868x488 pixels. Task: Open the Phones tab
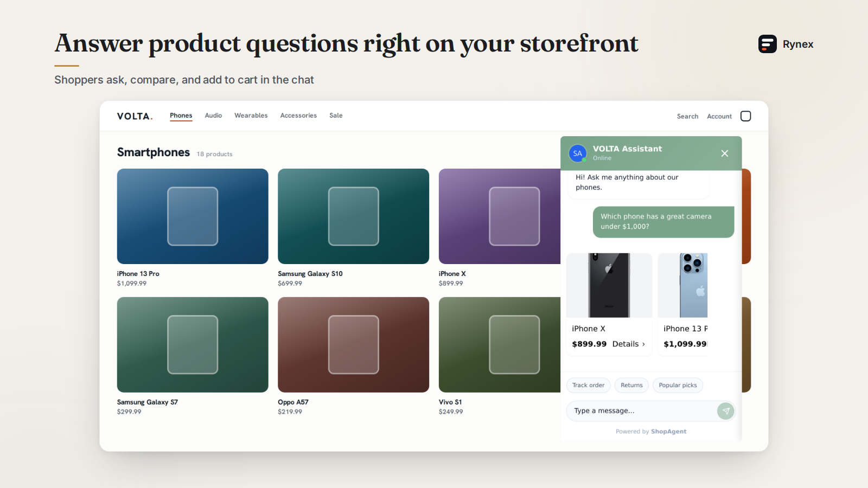[x=181, y=115]
